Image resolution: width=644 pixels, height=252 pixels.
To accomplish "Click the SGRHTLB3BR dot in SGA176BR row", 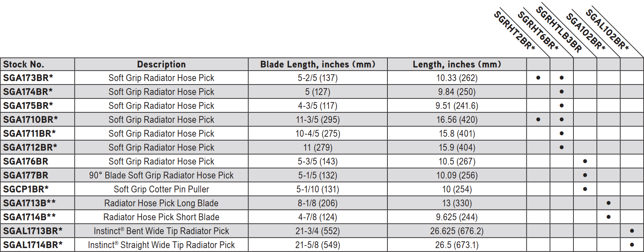I will (x=585, y=161).
